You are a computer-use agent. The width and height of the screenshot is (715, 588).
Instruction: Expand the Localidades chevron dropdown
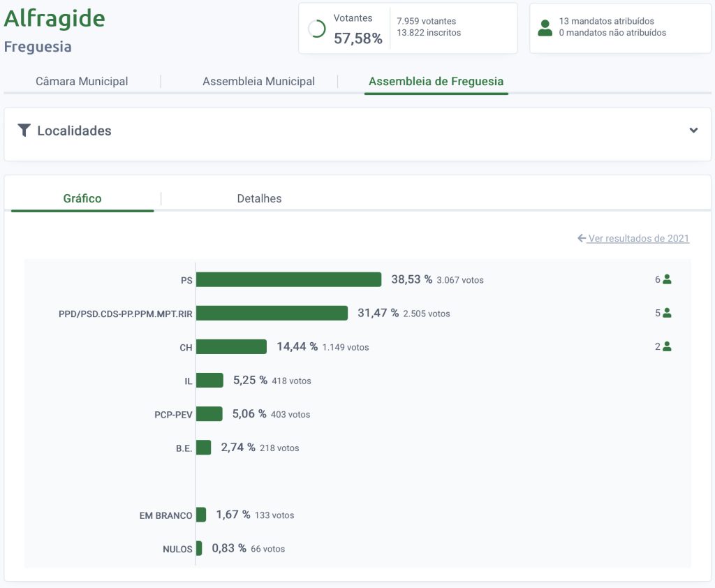pyautogui.click(x=693, y=131)
